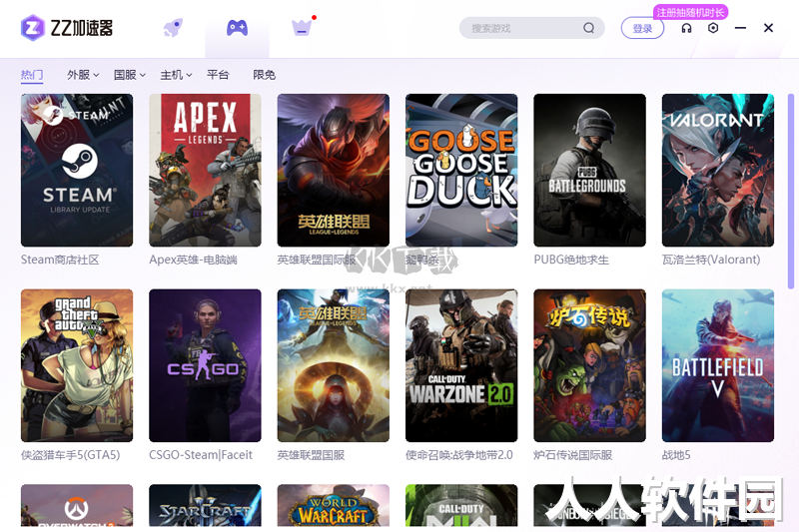Open the World of Warcraft cover

coord(334,505)
